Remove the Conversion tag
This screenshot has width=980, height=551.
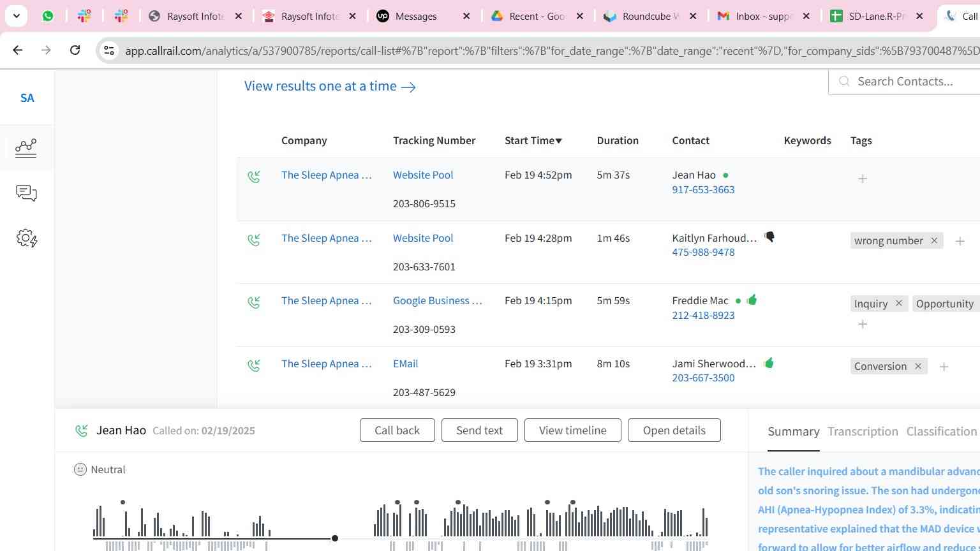tap(918, 366)
